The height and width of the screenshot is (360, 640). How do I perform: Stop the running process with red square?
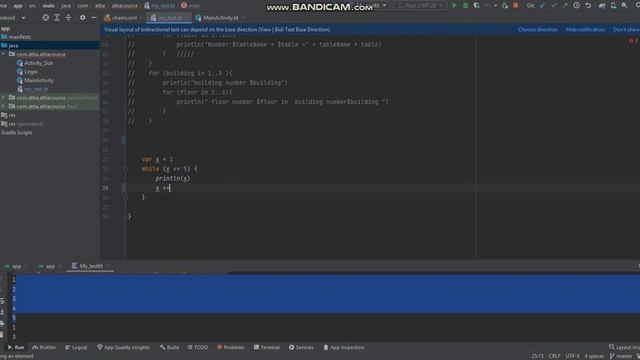click(516, 6)
